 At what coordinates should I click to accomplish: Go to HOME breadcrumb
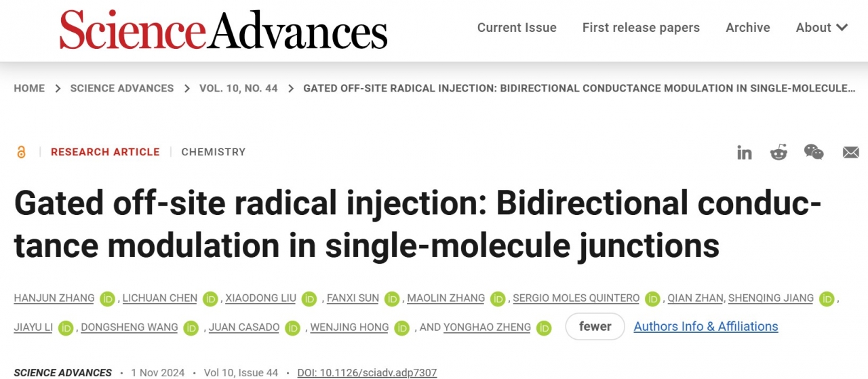(29, 88)
